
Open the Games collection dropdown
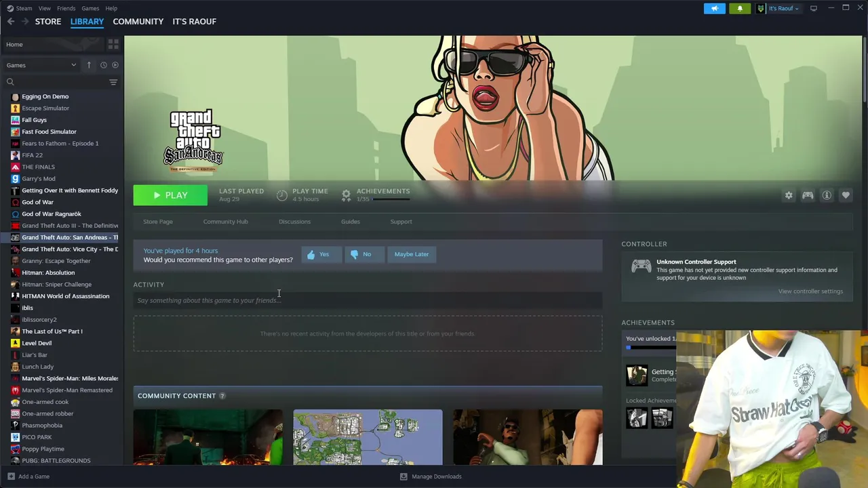point(41,65)
